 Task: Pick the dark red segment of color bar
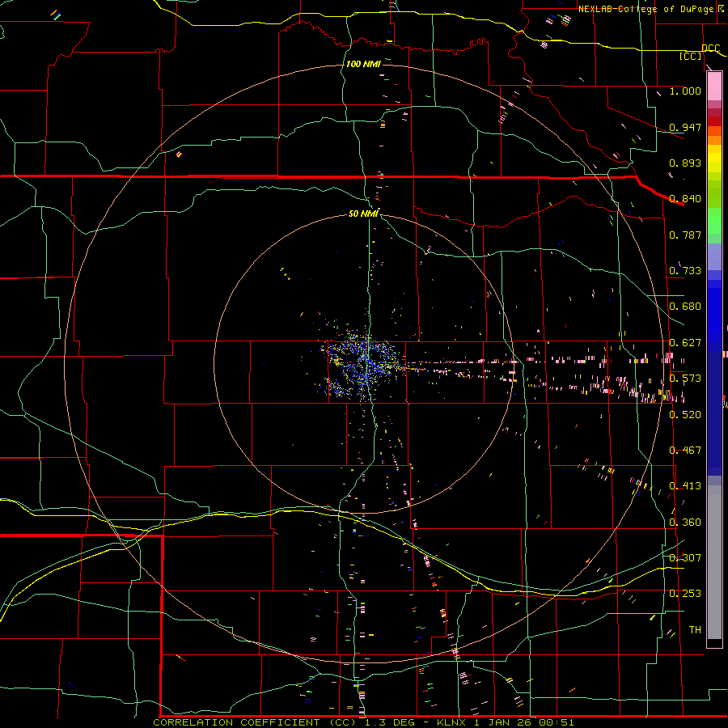[x=714, y=121]
